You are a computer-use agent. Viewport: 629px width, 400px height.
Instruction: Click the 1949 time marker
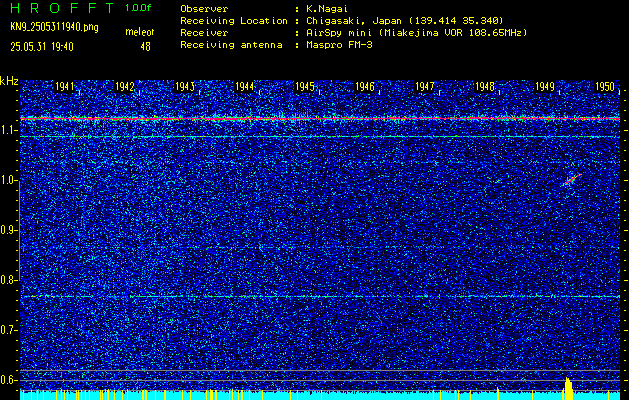(545, 87)
